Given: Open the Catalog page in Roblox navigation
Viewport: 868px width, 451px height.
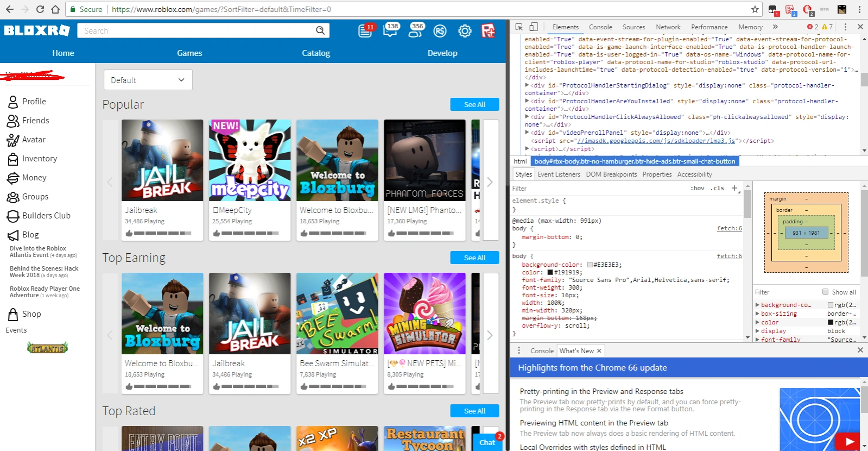Looking at the screenshot, I should 316,53.
